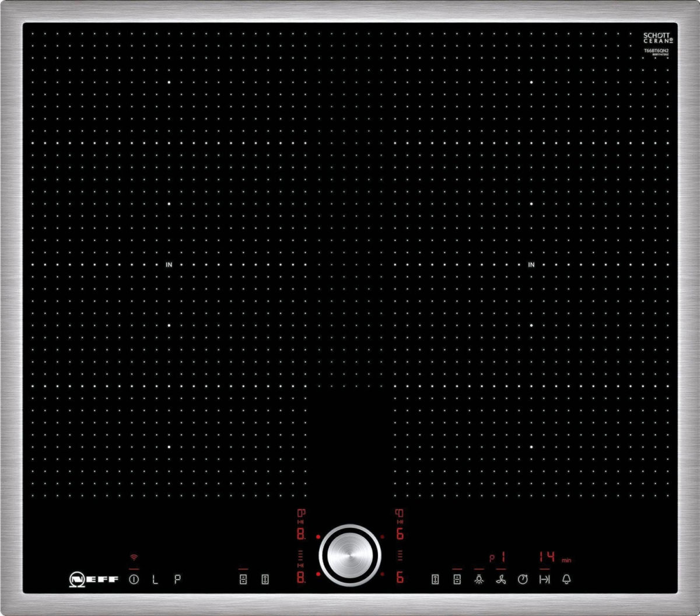This screenshot has width=700, height=616.
Task: Select the rear right zone display 6
Action: 400,534
